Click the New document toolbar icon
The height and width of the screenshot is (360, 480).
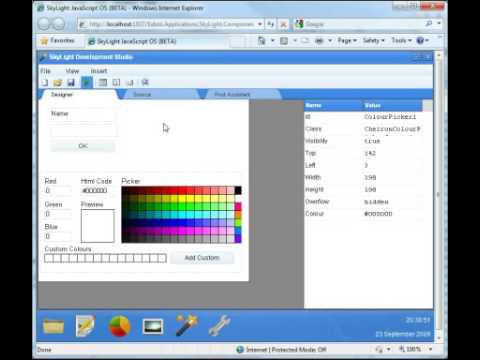(x=44, y=82)
